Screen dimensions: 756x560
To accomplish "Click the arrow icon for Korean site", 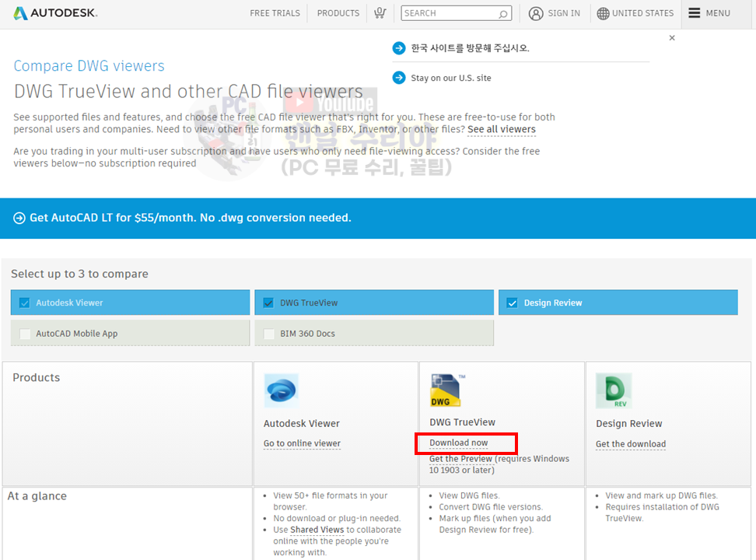I will [x=399, y=47].
